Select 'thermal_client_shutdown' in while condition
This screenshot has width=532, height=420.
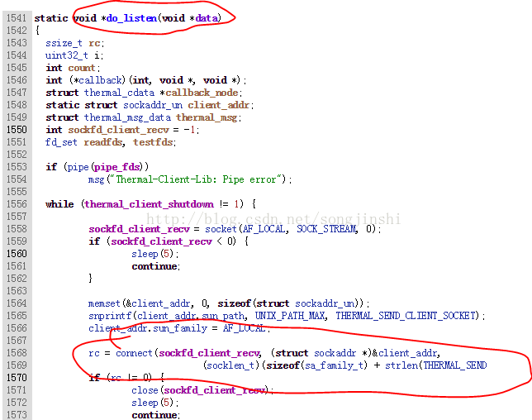click(150, 204)
